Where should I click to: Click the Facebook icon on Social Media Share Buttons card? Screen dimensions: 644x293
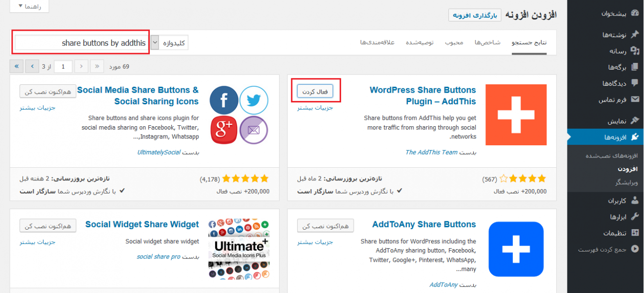tap(224, 100)
